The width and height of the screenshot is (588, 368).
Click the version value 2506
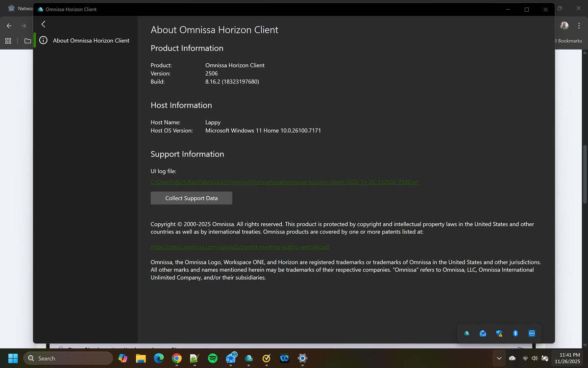point(211,74)
